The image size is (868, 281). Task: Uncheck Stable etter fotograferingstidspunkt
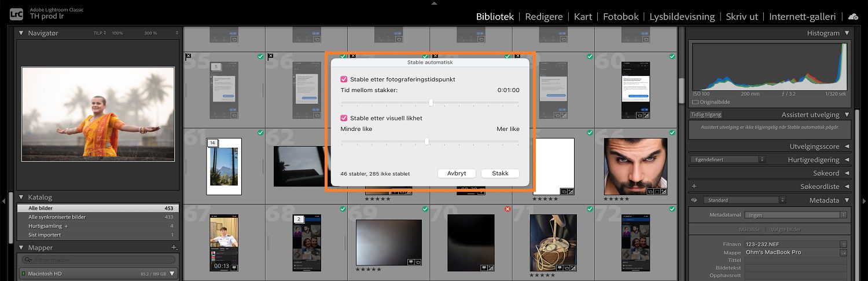click(x=344, y=79)
